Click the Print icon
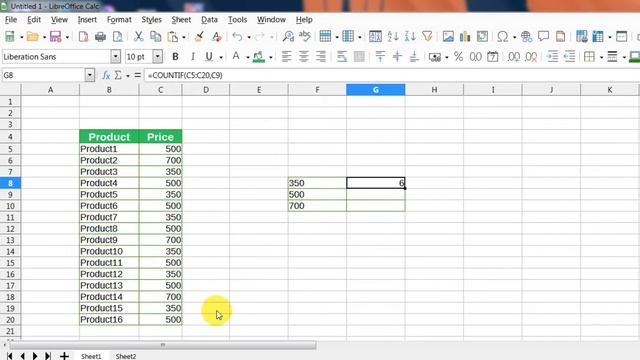Viewport: 640px width, 360px height. 100,37
